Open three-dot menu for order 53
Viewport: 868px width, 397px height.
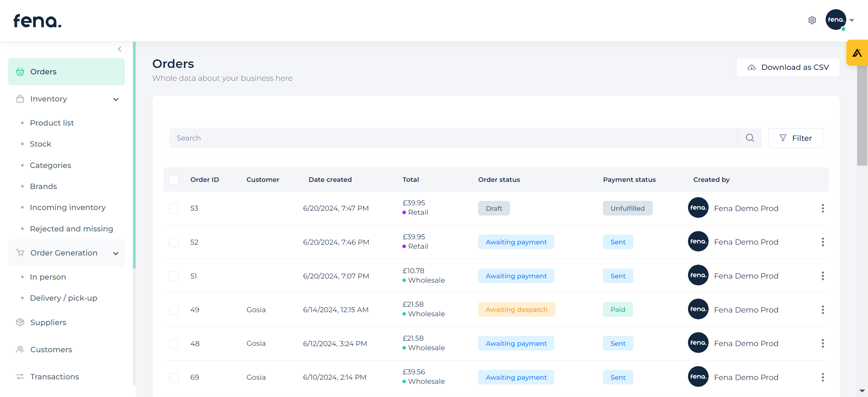pos(823,208)
